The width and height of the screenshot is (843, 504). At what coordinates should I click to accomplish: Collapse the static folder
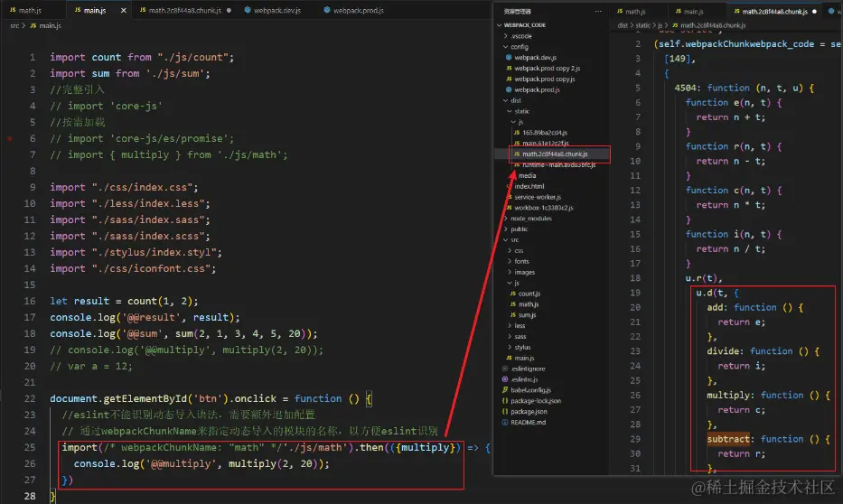click(509, 111)
